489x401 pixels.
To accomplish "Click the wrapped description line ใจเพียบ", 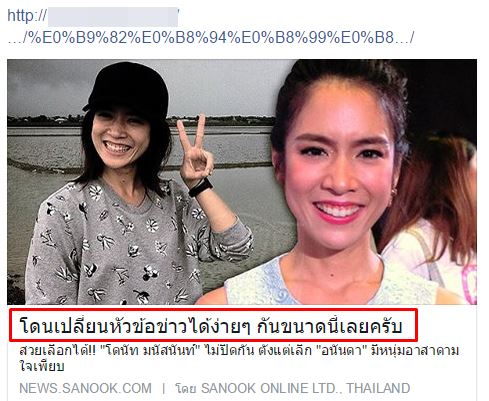I will point(42,366).
